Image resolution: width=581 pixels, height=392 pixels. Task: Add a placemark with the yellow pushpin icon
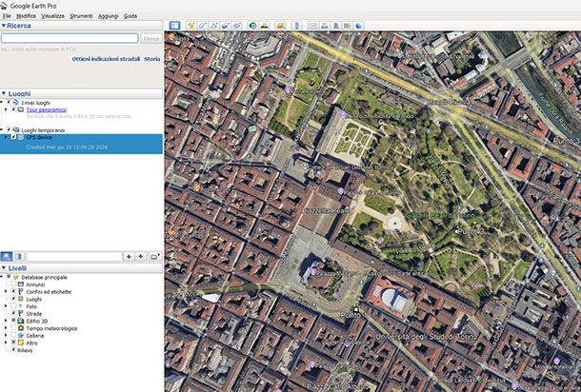click(190, 25)
